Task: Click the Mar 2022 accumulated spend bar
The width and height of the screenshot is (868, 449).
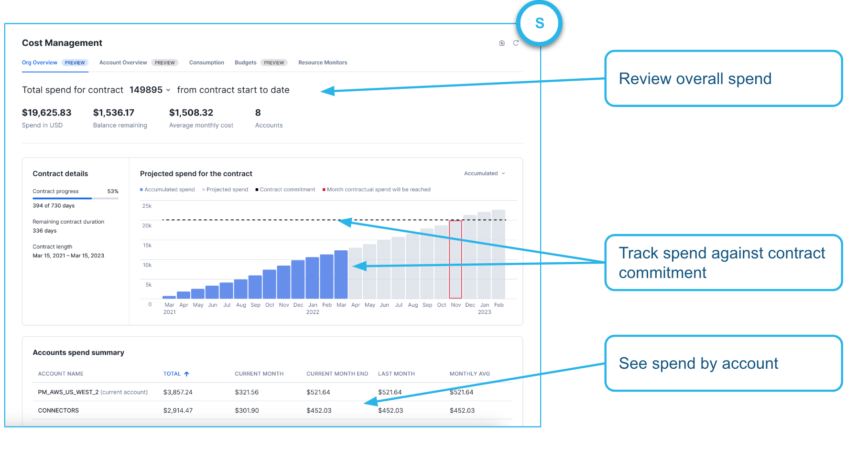Action: (x=341, y=275)
